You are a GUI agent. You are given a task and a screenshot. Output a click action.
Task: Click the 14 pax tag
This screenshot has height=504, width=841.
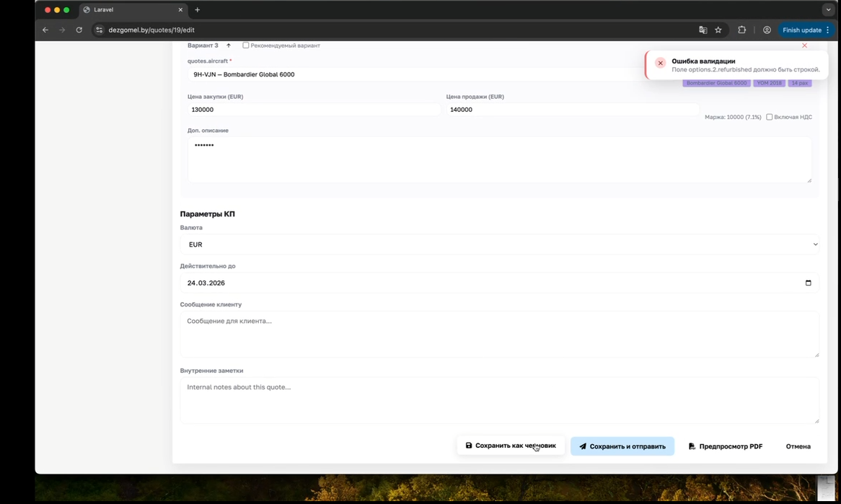click(x=799, y=83)
